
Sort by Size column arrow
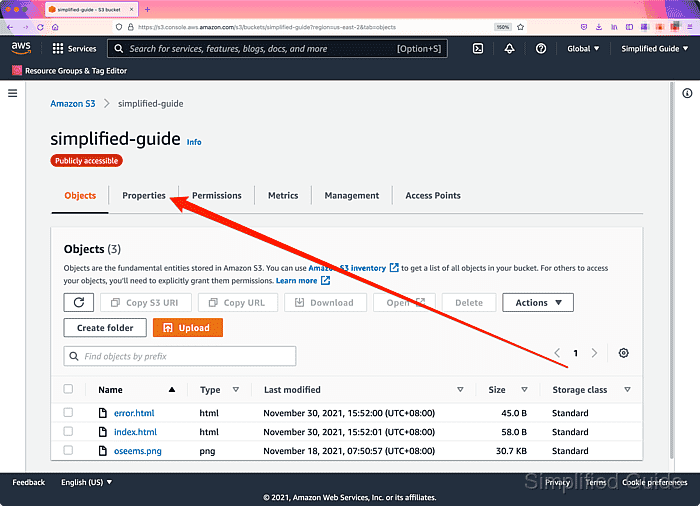tap(525, 389)
